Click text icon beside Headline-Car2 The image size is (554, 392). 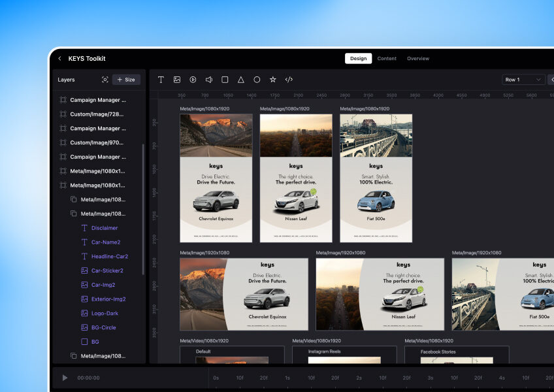(x=84, y=256)
